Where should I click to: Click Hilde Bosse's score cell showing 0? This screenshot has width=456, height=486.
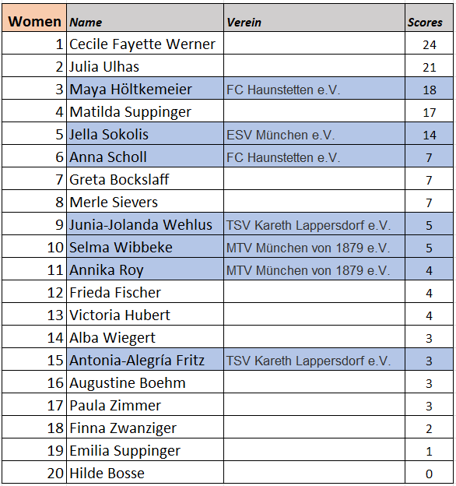[429, 473]
